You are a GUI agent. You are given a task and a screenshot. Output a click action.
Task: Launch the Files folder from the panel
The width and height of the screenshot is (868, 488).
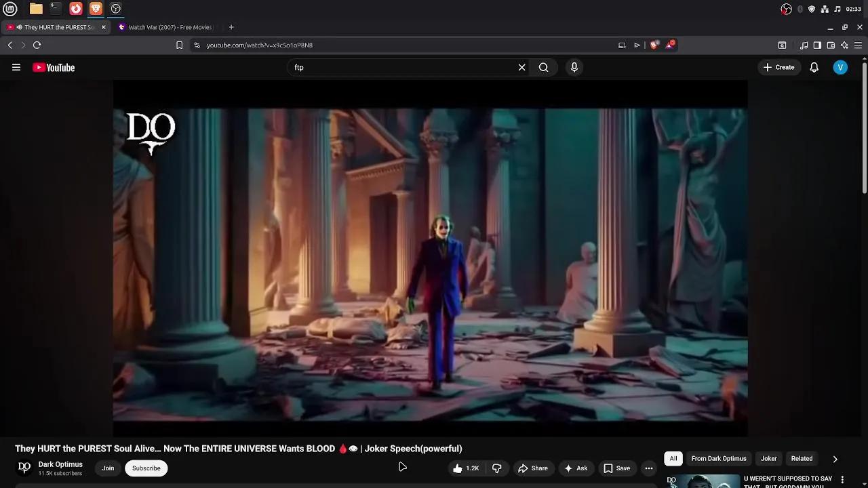36,9
